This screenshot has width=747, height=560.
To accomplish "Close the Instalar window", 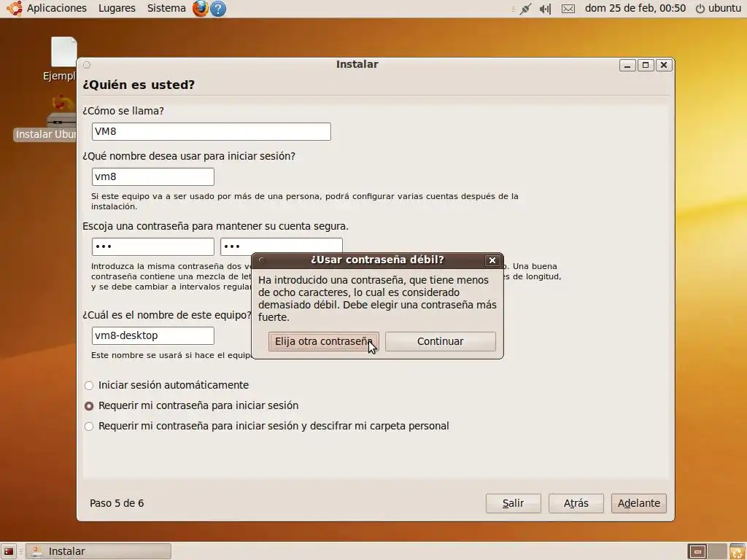I will [x=664, y=65].
